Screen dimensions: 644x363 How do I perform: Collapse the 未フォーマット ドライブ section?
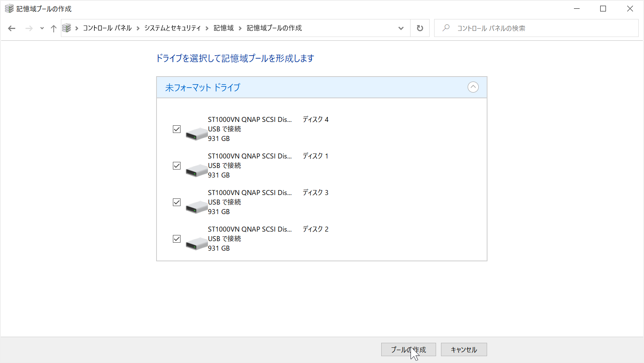point(473,87)
